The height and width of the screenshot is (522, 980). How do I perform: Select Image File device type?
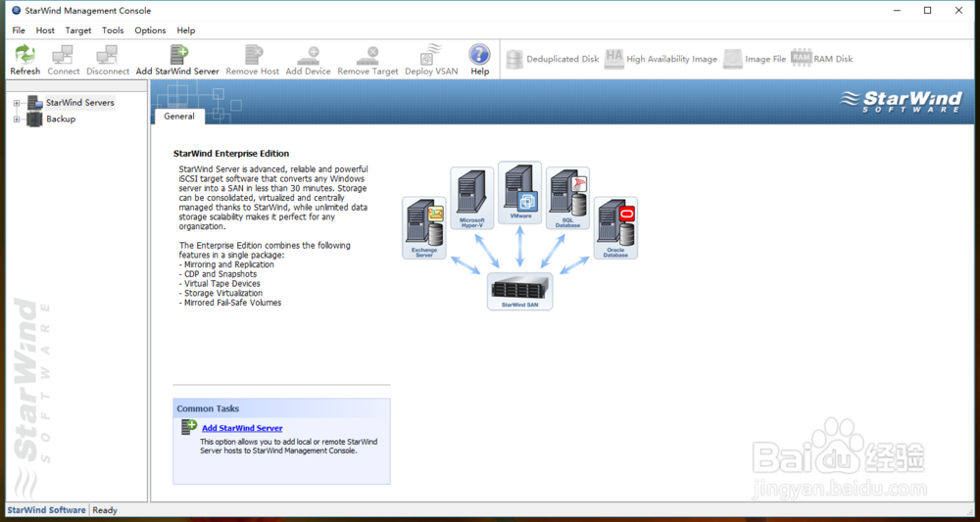coord(755,59)
